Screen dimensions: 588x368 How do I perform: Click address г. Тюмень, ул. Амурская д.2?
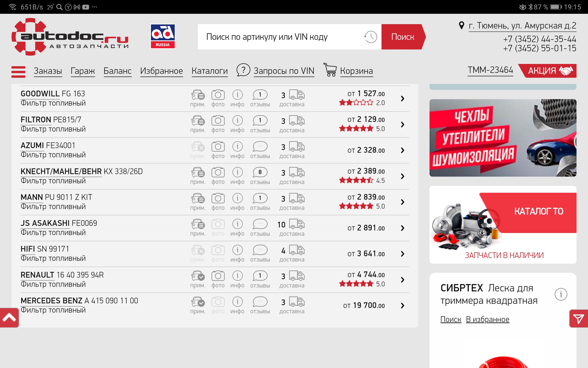[x=522, y=26]
